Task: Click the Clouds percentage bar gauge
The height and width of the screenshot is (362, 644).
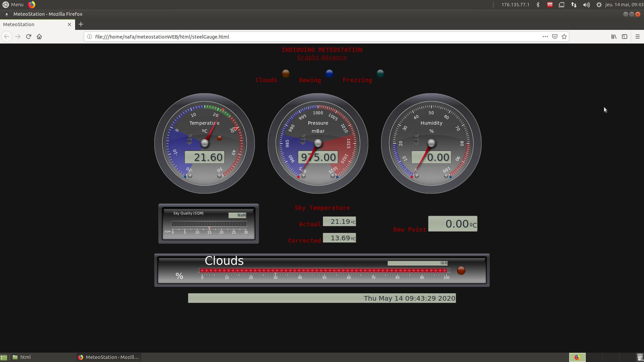Action: pos(322,270)
